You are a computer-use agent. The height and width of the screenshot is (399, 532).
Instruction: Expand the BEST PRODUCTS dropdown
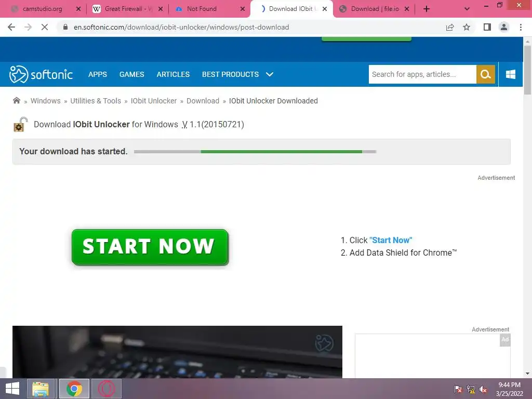tap(237, 74)
